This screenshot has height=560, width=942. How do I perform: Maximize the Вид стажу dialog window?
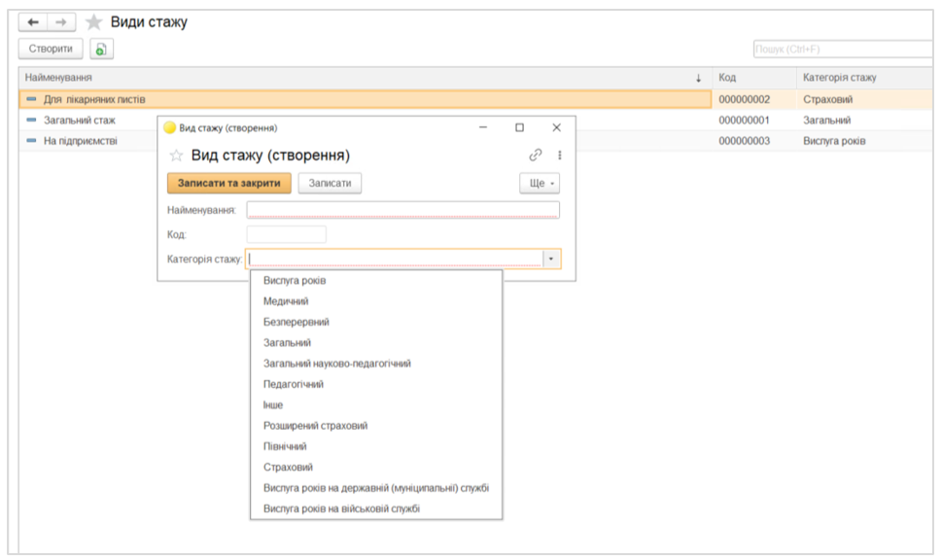tap(519, 127)
